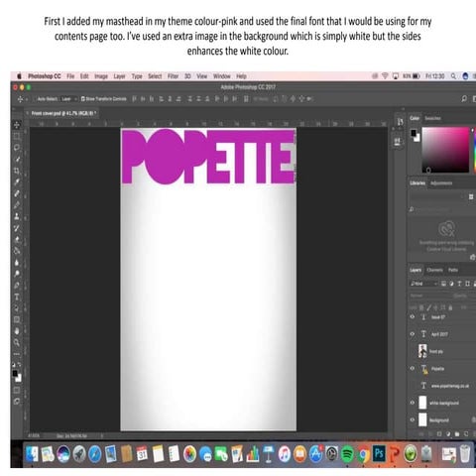Select the Horizontal Type tool
The image size is (476, 476).
click(17, 297)
